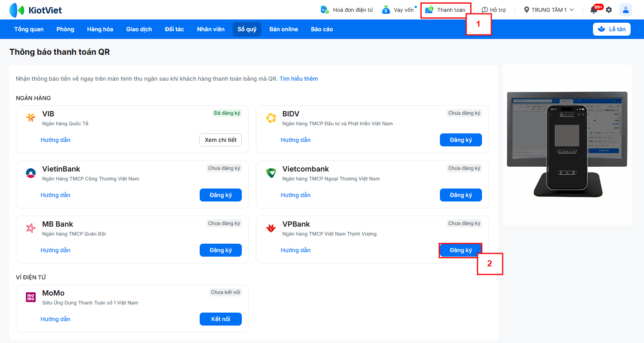Image resolution: width=644 pixels, height=343 pixels.
Task: Click Xem chi tiết for VIB
Action: click(220, 140)
